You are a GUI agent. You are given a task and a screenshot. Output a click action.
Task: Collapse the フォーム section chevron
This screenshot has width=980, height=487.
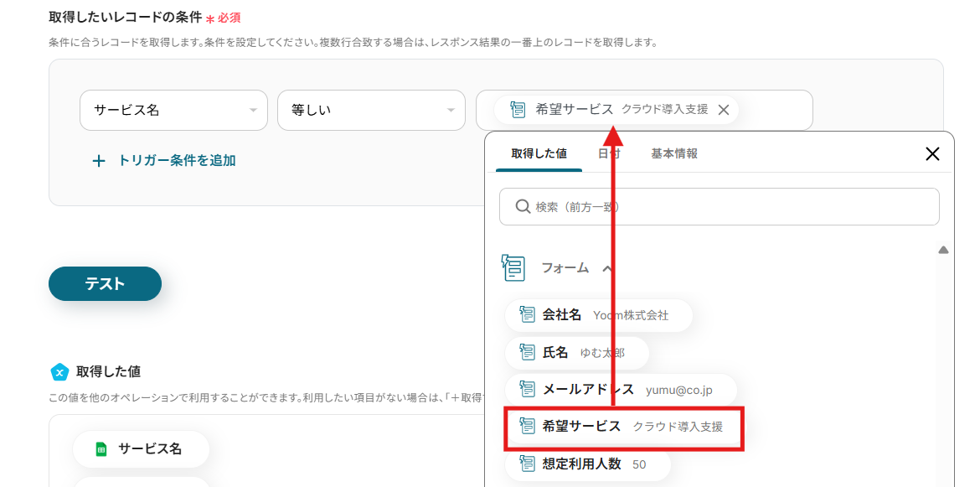point(607,268)
